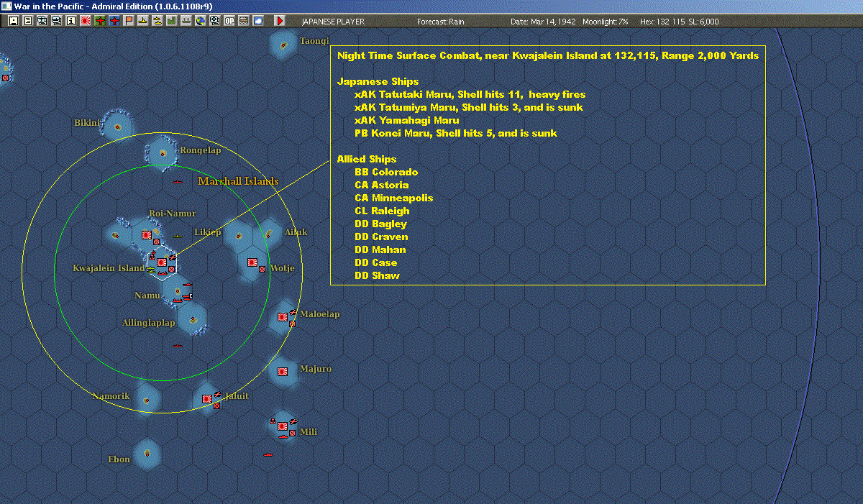The image size is (863, 504).
Task: Click the first stacked-monitor toolbar icon
Action: (42, 21)
